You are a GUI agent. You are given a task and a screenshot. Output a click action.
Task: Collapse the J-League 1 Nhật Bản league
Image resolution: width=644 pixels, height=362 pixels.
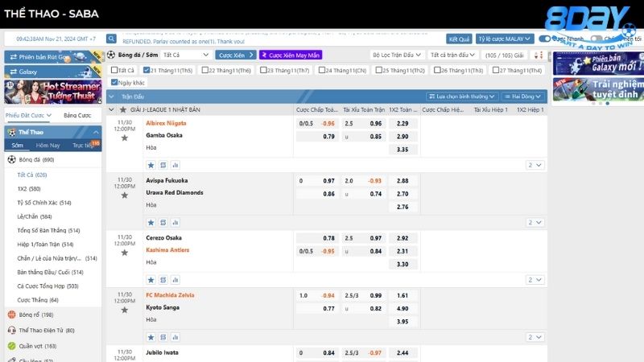[x=111, y=109]
